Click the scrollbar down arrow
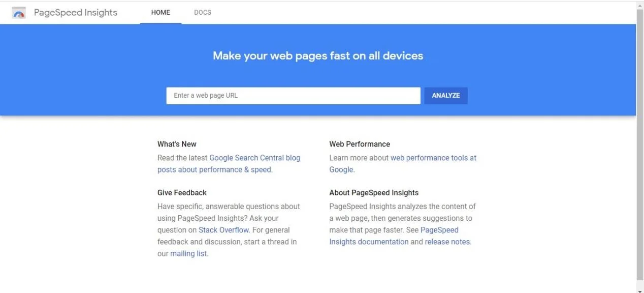This screenshot has height=293, width=644. tap(640, 290)
